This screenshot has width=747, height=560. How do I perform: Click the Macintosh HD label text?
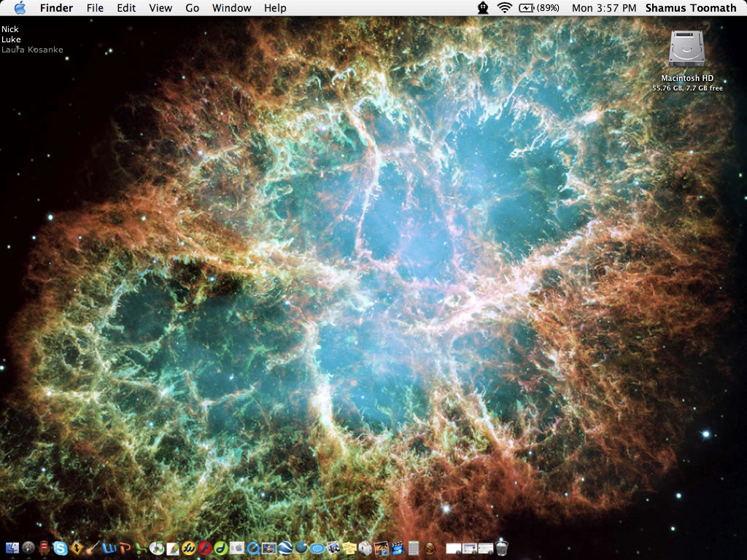[687, 78]
